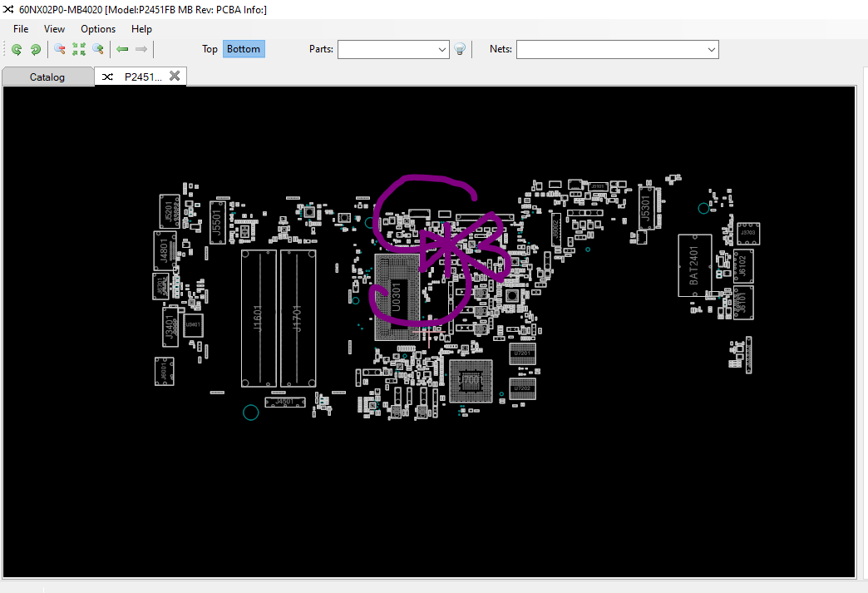
Task: Select the Bottom board side
Action: pyautogui.click(x=244, y=49)
